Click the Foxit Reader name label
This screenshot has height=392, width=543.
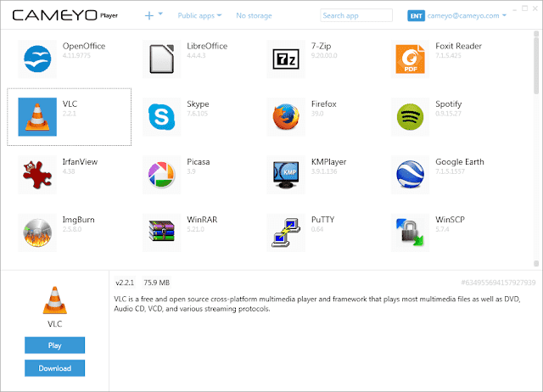coord(458,46)
